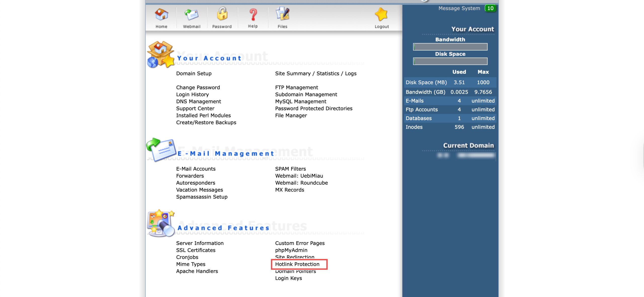Image resolution: width=644 pixels, height=297 pixels.
Task: Open Message System count badge
Action: click(x=490, y=8)
